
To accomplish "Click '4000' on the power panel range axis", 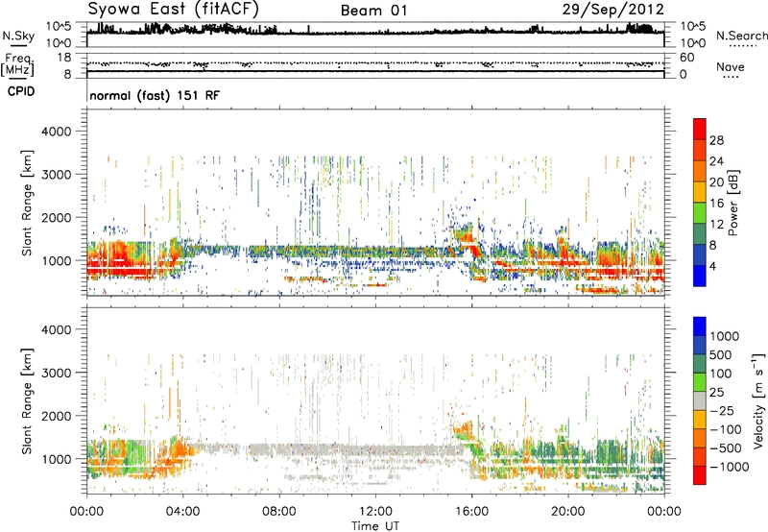I will coord(56,132).
